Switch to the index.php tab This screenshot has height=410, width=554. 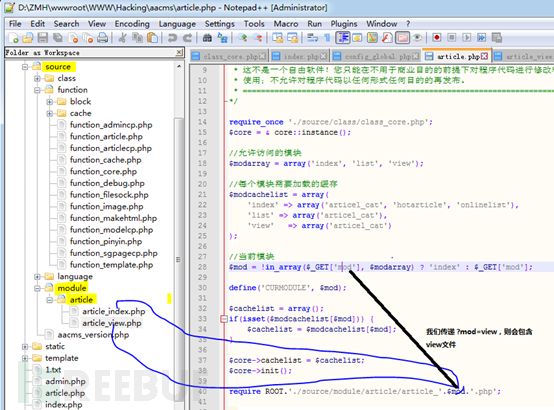pos(300,56)
